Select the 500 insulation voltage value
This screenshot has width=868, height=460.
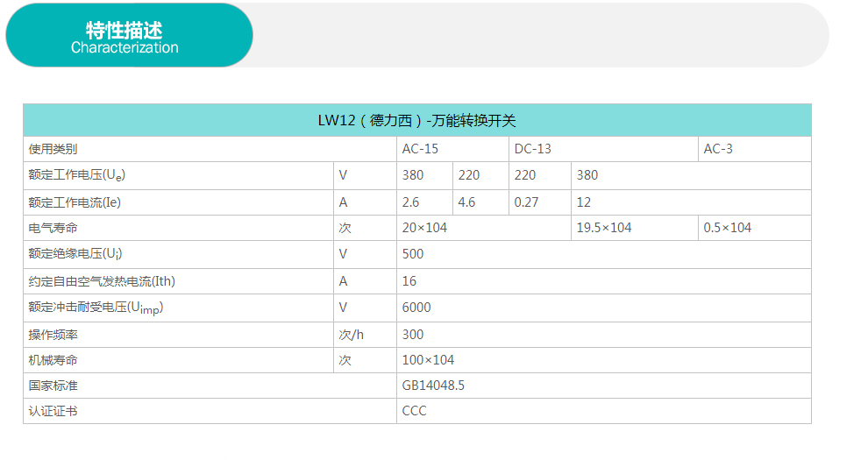(413, 254)
